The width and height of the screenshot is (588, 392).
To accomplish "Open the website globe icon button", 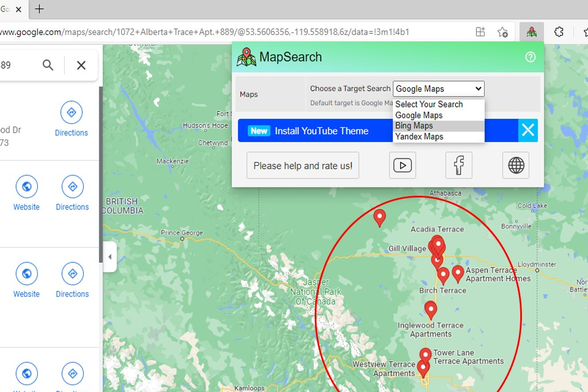I will [516, 165].
